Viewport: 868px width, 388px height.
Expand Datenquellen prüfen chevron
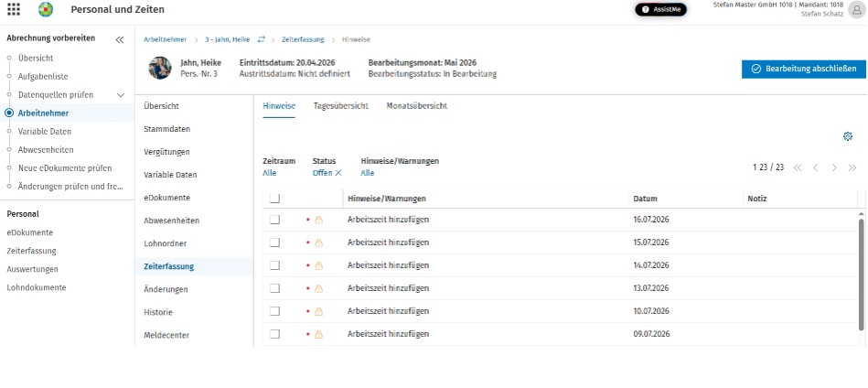point(122,94)
